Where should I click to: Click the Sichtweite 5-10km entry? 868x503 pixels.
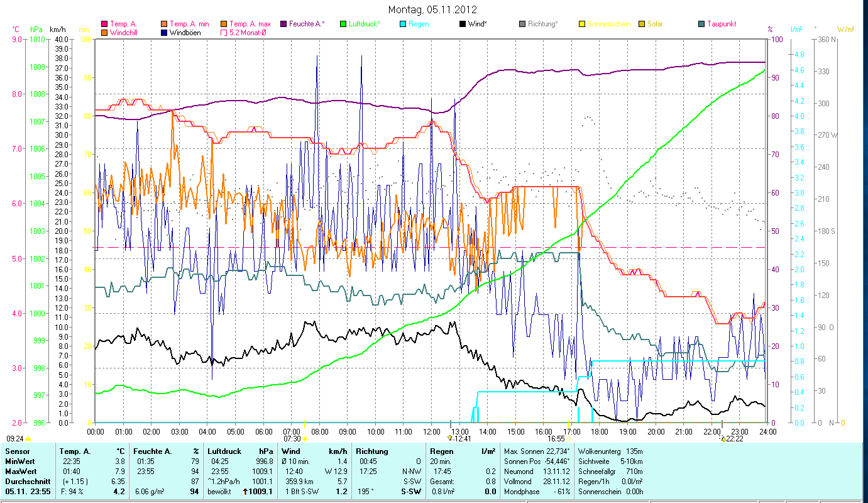(610, 462)
